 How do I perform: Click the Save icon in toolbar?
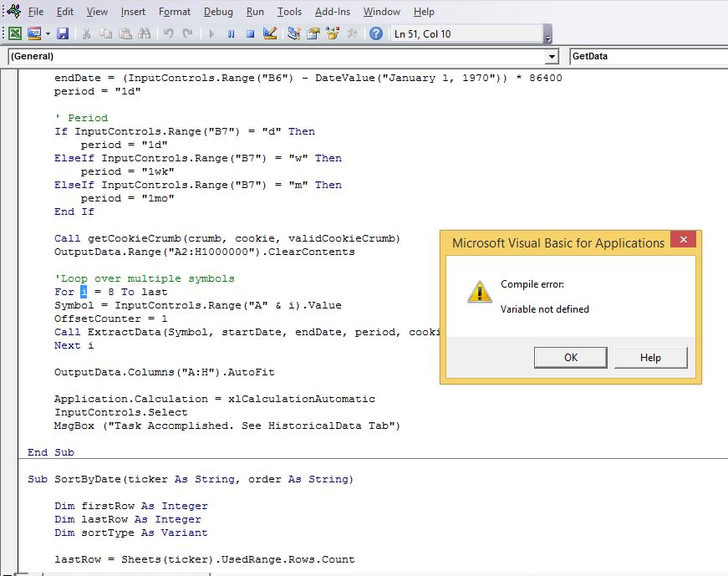(x=63, y=33)
